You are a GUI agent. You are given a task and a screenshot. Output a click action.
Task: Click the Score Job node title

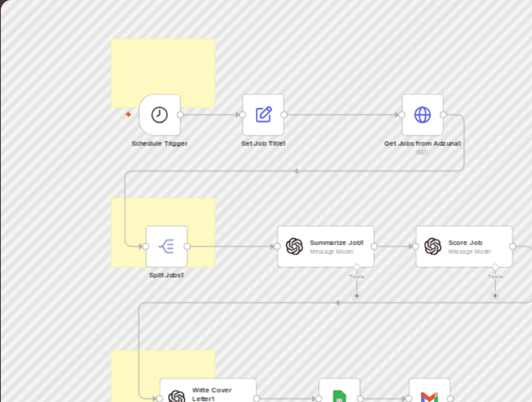tap(465, 242)
